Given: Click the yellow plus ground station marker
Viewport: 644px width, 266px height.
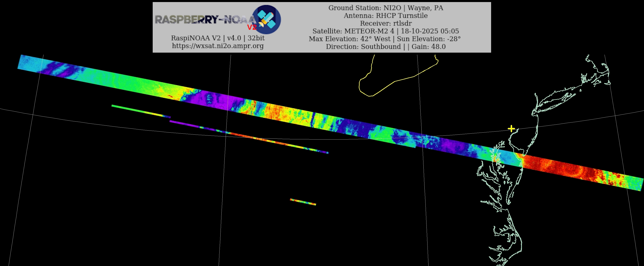Looking at the screenshot, I should pos(511,129).
